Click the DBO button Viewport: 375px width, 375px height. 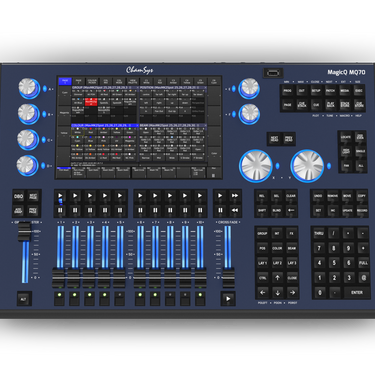click(18, 196)
